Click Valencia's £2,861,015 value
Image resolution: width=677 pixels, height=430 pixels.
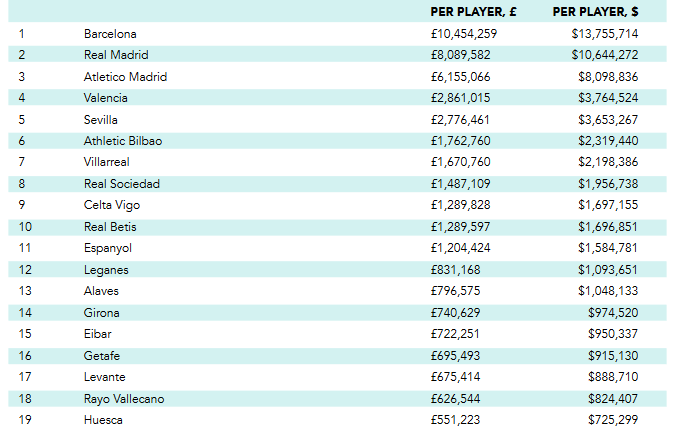pos(460,98)
